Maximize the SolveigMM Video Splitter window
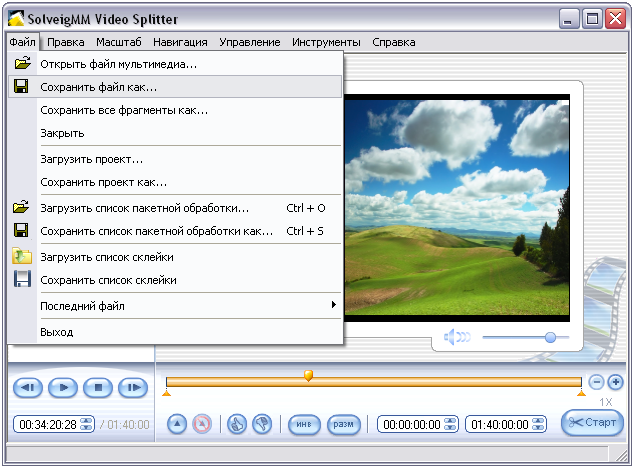634x470 pixels. tap(592, 19)
